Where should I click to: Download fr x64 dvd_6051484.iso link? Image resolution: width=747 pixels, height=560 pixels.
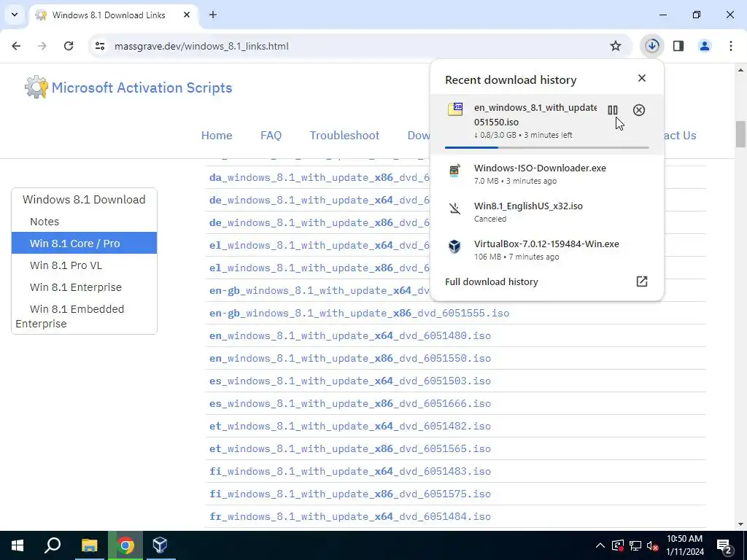coord(350,517)
